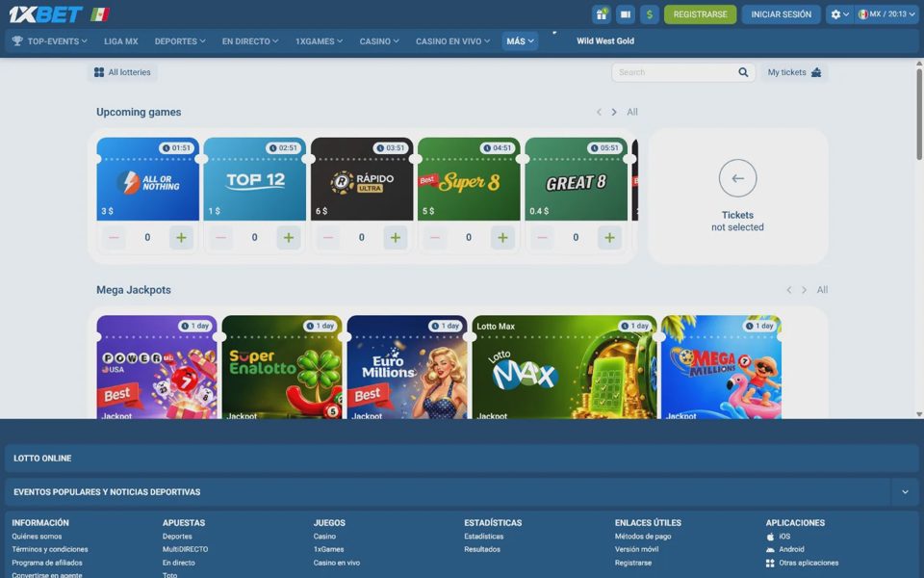Viewport: 924px width, 578px height.
Task: Expand the DEPORTES menu
Action: pyautogui.click(x=180, y=41)
